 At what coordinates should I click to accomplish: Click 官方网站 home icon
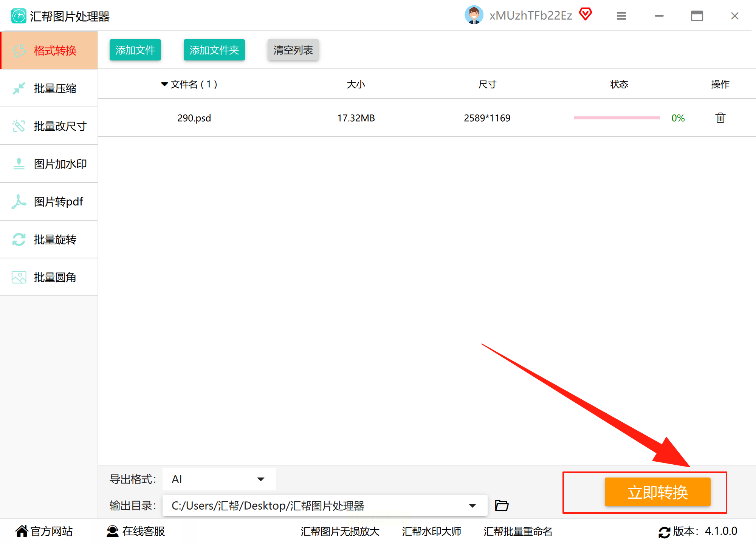point(22,531)
